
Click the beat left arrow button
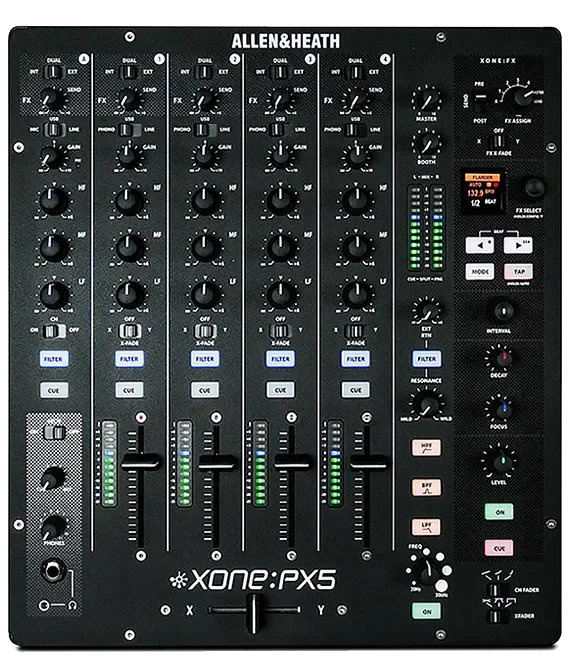[x=480, y=245]
